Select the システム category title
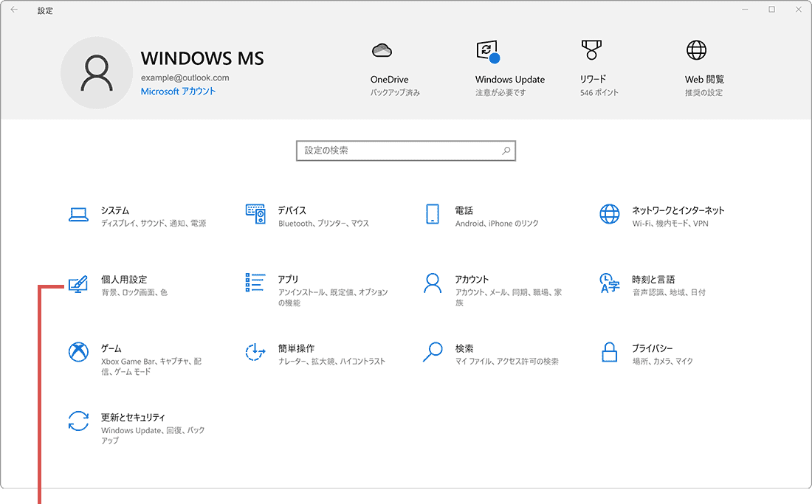 115,210
